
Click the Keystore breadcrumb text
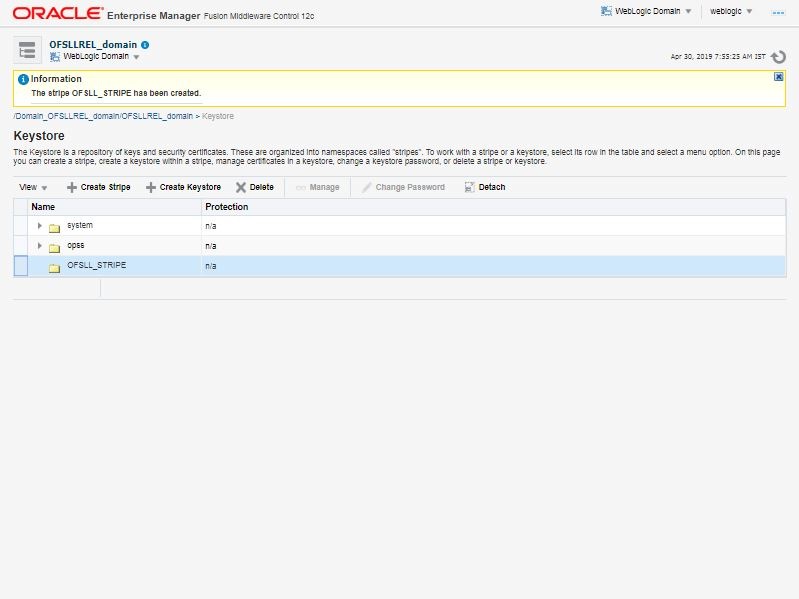pos(218,116)
